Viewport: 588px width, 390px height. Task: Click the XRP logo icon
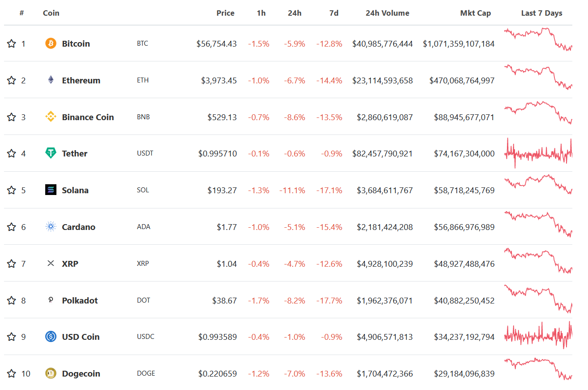point(51,264)
